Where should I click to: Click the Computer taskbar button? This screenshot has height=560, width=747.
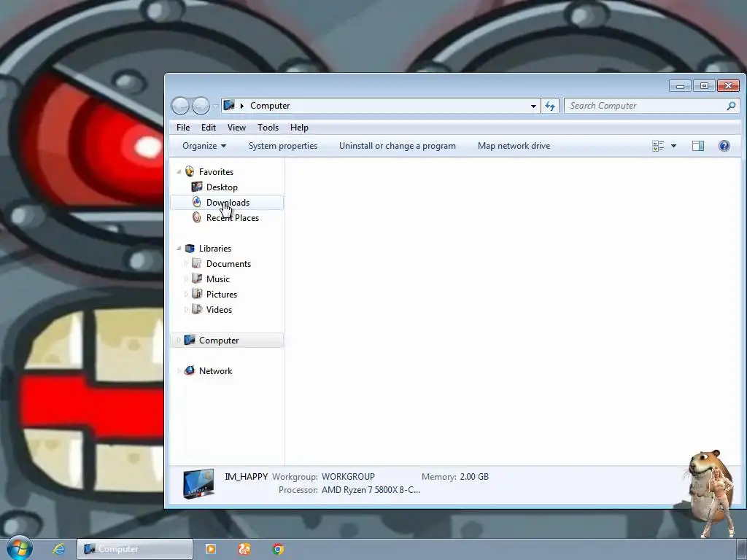[135, 549]
